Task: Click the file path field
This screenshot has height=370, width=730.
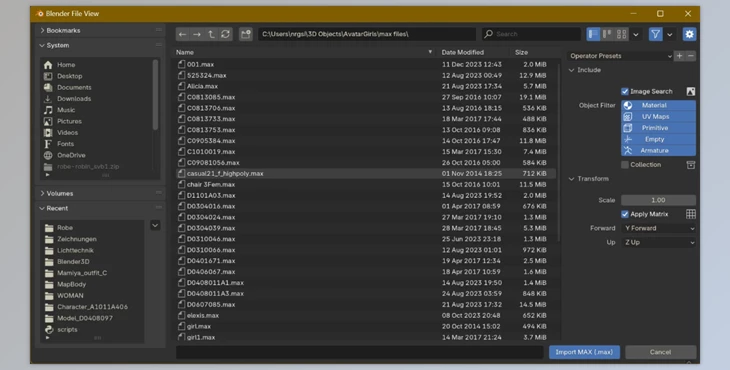Action: [366, 34]
